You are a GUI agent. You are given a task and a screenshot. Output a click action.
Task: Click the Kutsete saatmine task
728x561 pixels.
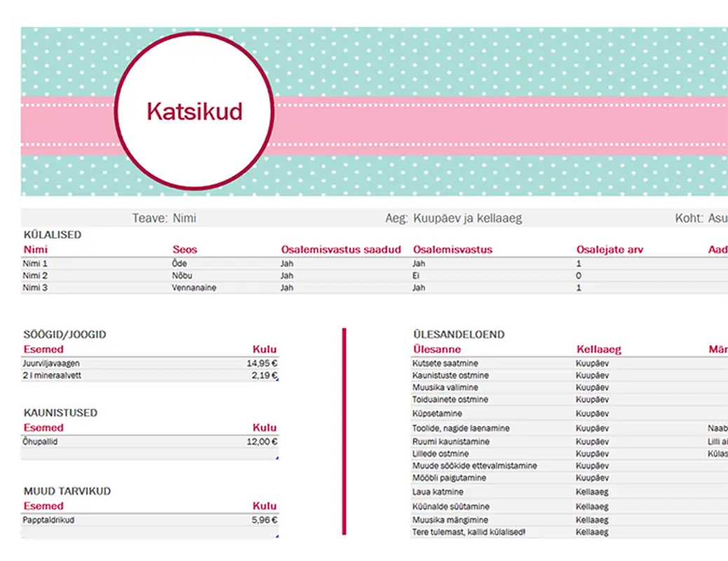[445, 363]
